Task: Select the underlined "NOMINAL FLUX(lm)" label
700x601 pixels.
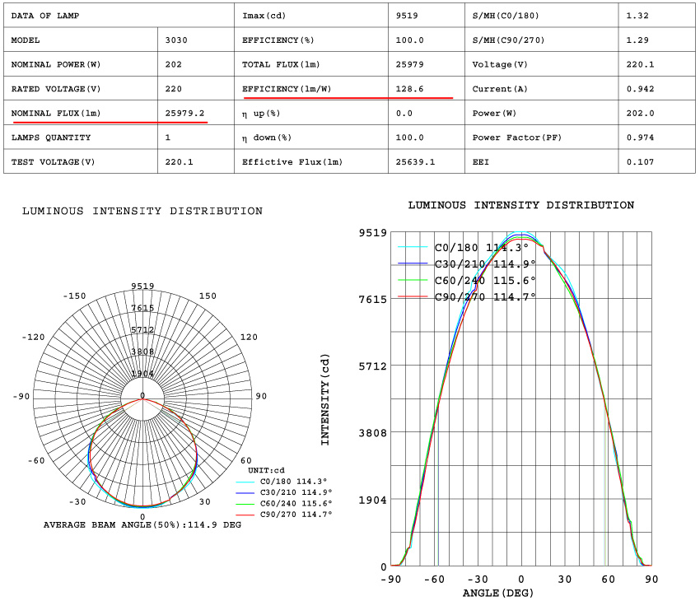Action: tap(56, 114)
